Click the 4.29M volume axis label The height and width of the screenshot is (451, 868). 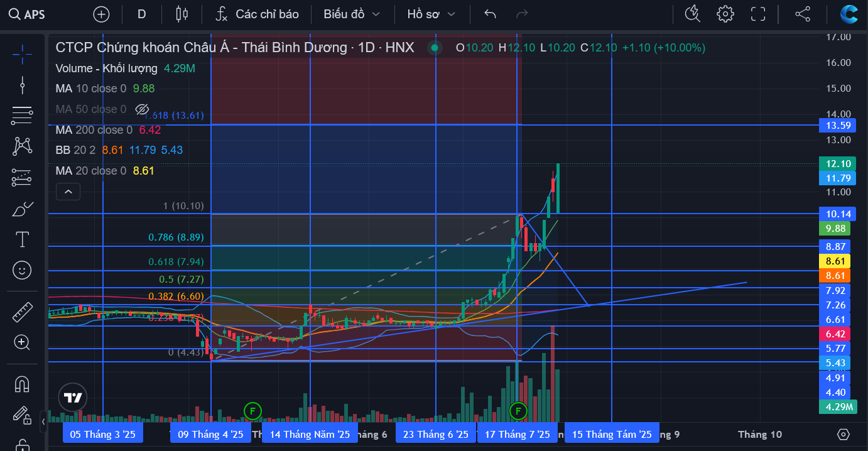point(838,407)
